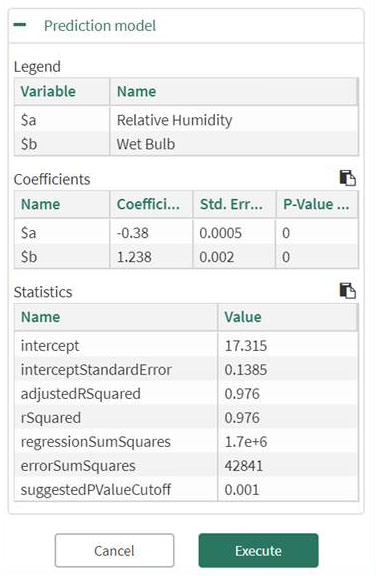The height and width of the screenshot is (576, 376).
Task: Select the suggestedPValueCutoff row
Action: pyautogui.click(x=186, y=489)
